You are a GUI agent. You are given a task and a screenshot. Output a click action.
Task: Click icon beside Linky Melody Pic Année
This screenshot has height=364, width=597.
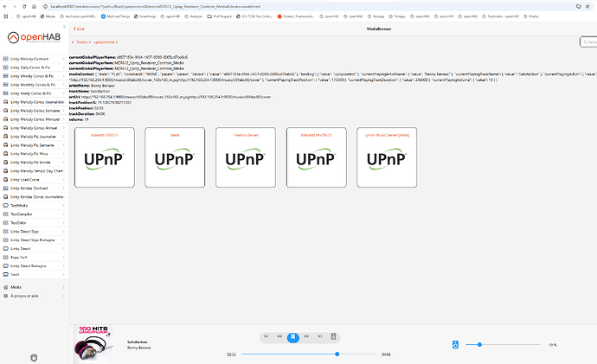coord(6,163)
